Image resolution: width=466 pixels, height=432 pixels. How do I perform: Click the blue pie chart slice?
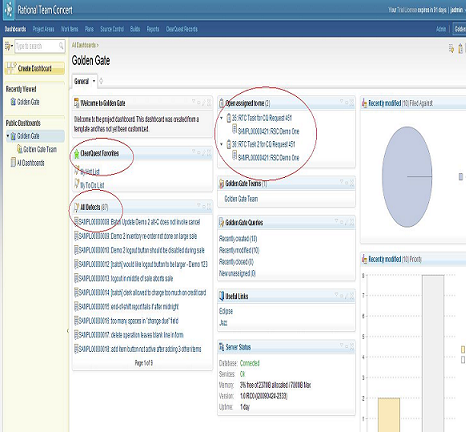tap(407, 177)
